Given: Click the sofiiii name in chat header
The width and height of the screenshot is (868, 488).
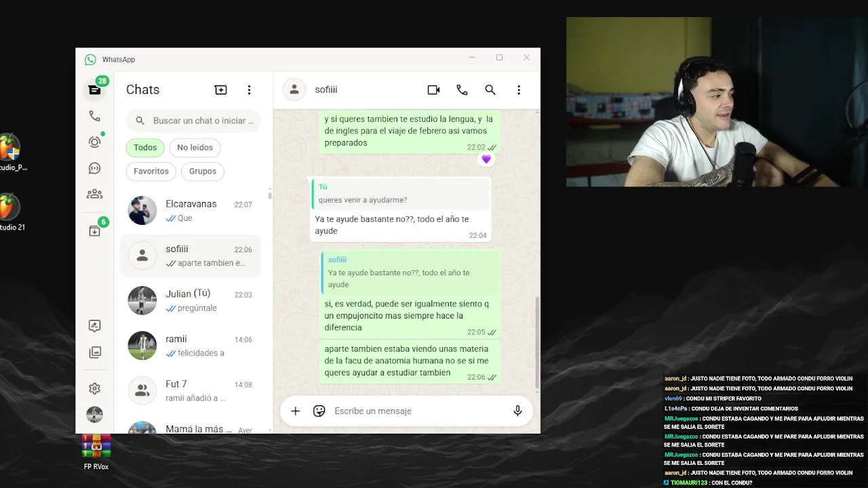Looking at the screenshot, I should (326, 89).
